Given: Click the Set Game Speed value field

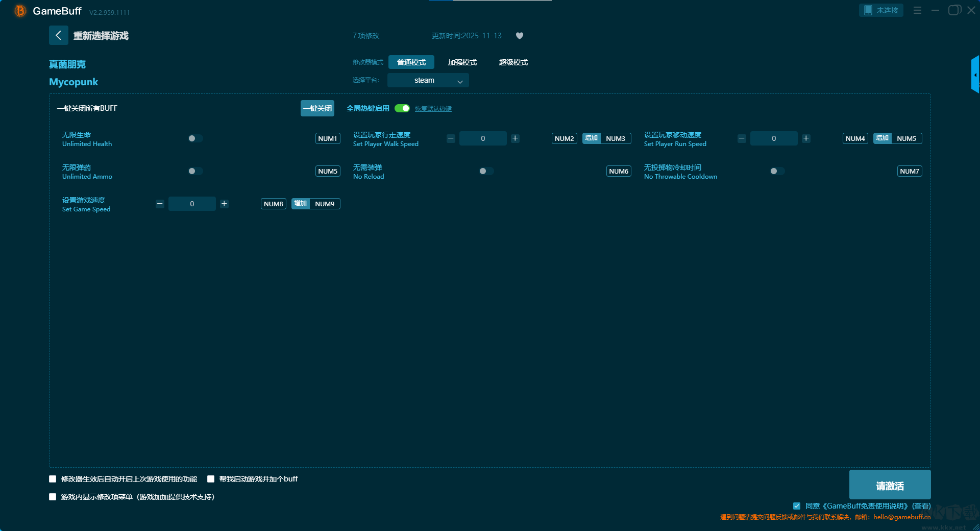Looking at the screenshot, I should (x=192, y=204).
